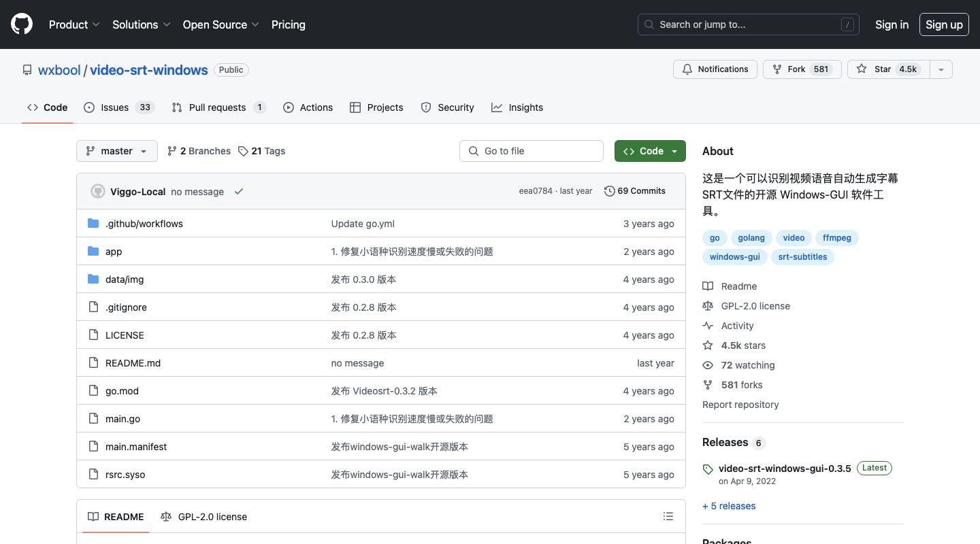Open commit eea0784
Viewport: 980px width, 544px height.
click(536, 191)
